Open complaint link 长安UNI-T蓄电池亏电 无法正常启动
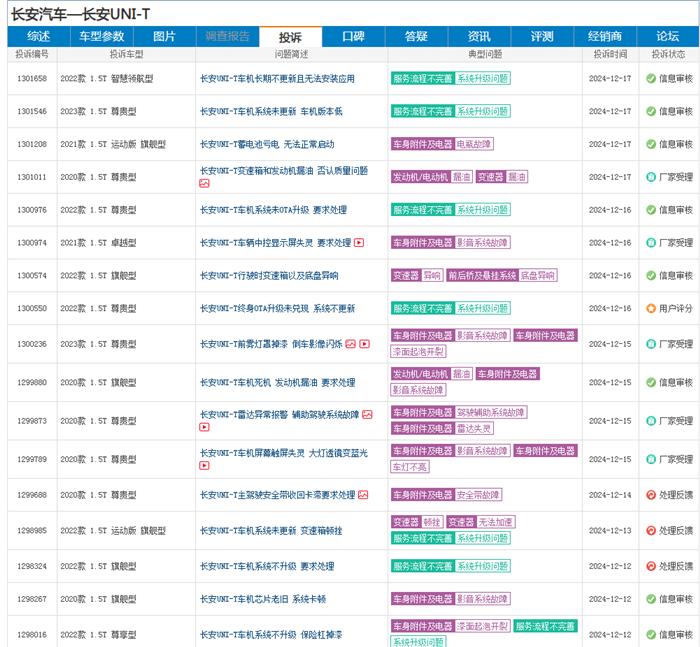This screenshot has height=647, width=700. pos(267,144)
